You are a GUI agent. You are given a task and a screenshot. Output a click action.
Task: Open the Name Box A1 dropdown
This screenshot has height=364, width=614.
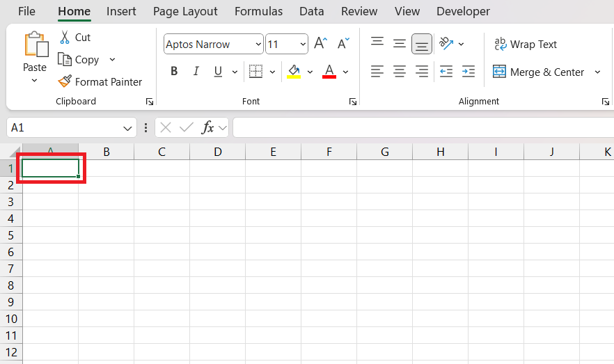pos(127,128)
